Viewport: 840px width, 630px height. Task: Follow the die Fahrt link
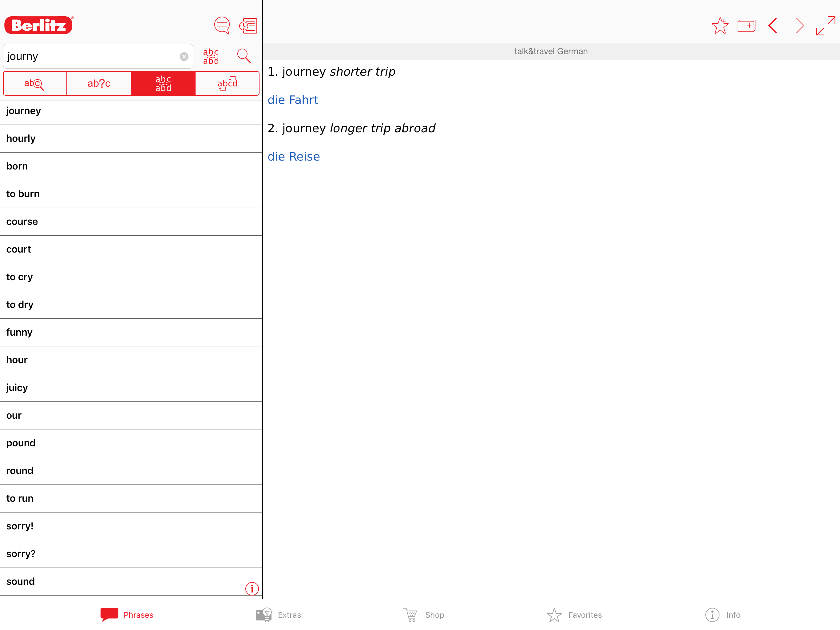293,100
